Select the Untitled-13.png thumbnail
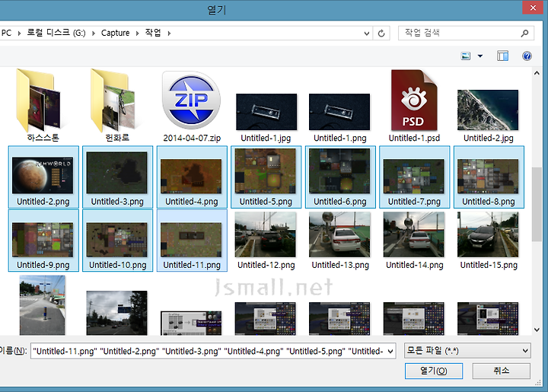The image size is (548, 392). click(x=339, y=234)
